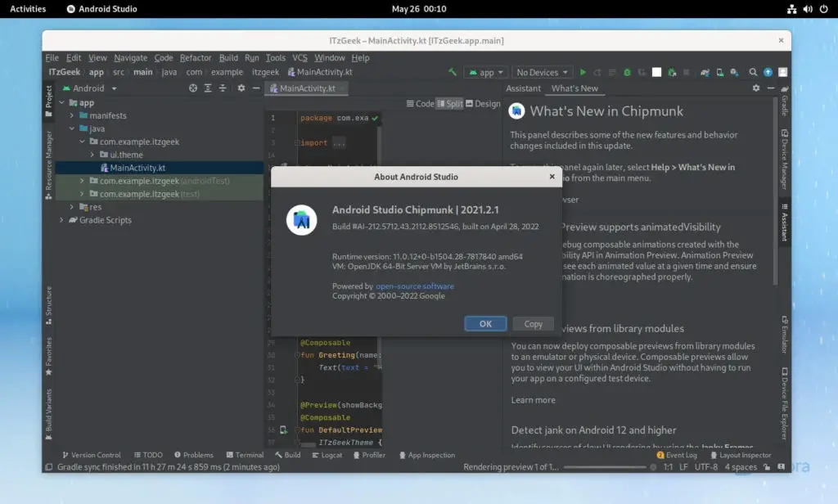The image size is (838, 504).
Task: Open the Refactor menu
Action: point(196,58)
